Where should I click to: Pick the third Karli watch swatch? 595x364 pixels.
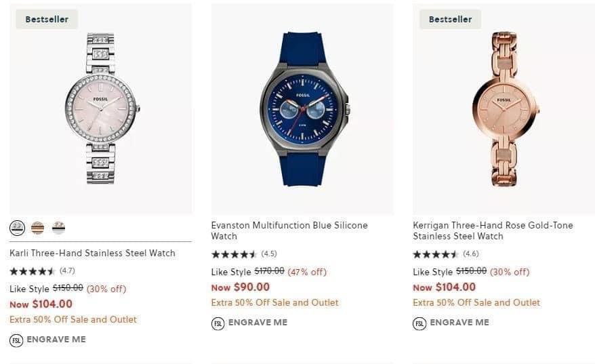coord(59,228)
